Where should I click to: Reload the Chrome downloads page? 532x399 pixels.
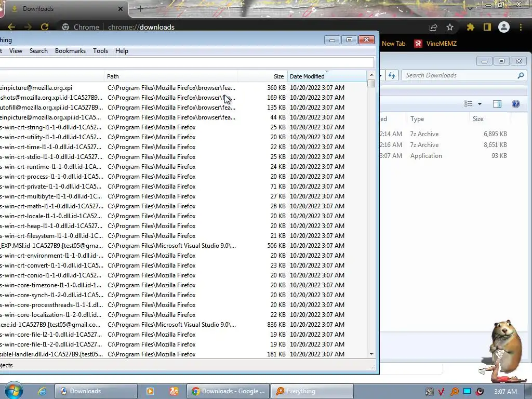pos(45,27)
